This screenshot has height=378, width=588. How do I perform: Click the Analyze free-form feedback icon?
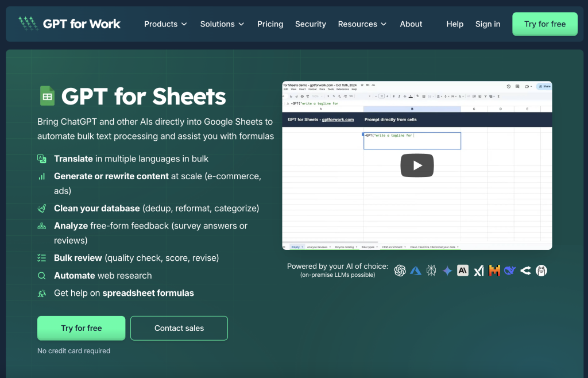pyautogui.click(x=41, y=226)
